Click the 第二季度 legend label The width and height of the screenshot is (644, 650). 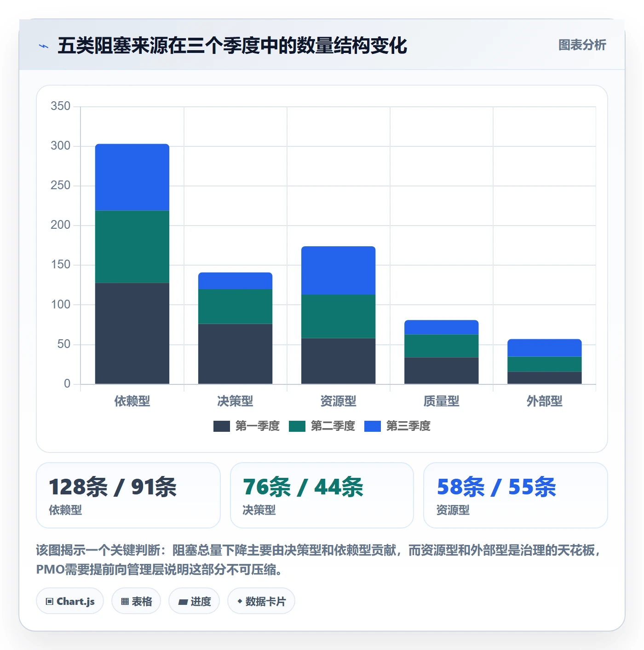click(x=333, y=426)
